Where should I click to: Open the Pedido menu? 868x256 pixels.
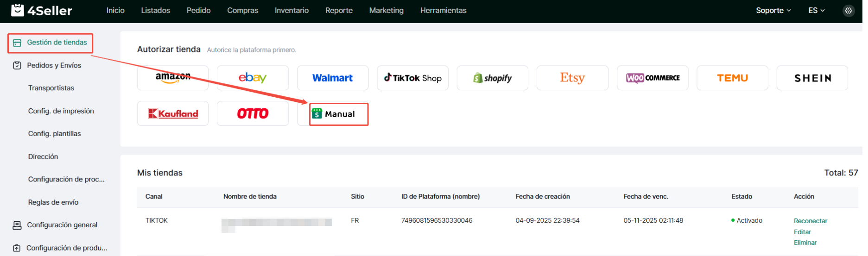tap(198, 10)
